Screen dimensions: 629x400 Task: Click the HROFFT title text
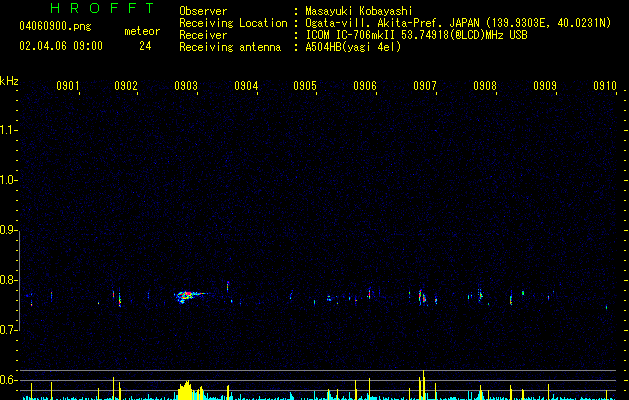pyautogui.click(x=103, y=8)
